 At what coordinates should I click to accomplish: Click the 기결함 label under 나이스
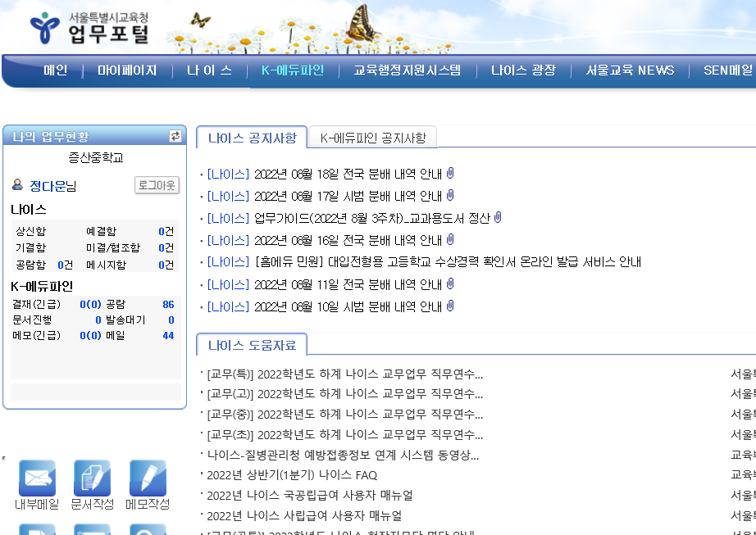pos(30,247)
